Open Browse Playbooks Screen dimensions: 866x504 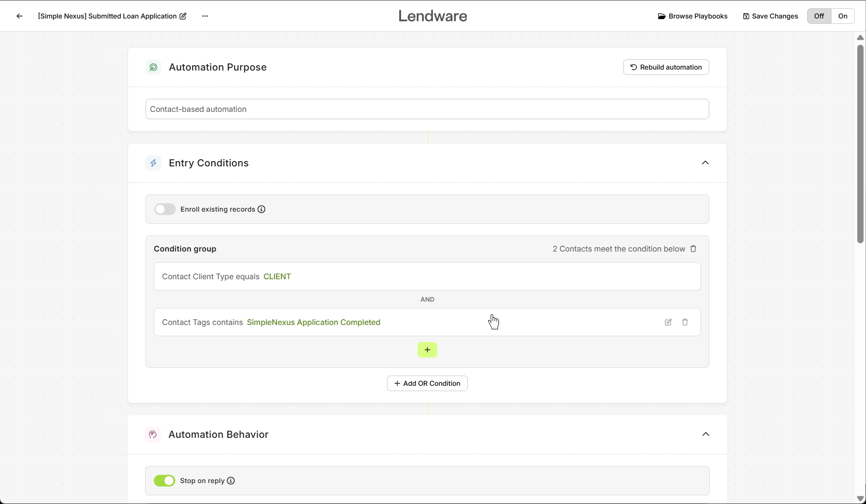[x=692, y=16]
